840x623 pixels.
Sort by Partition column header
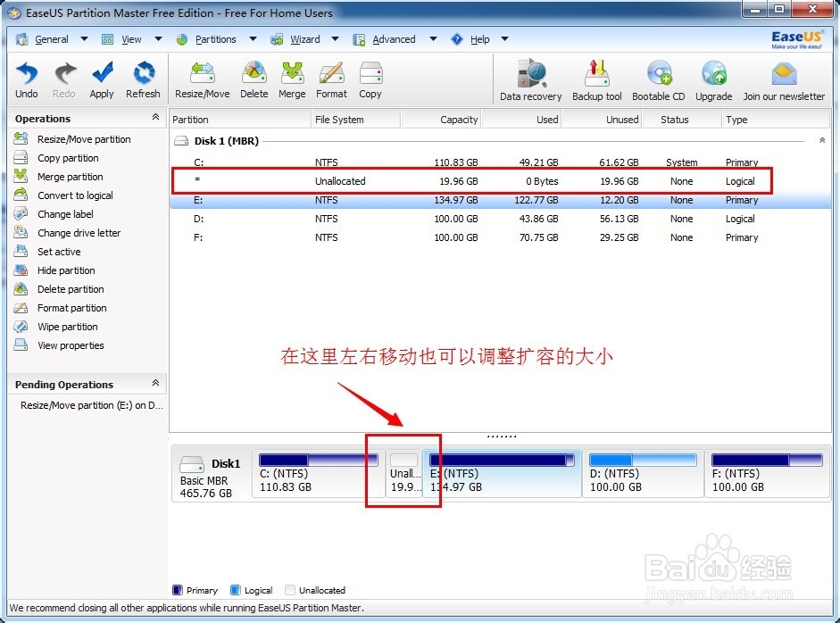pyautogui.click(x=240, y=120)
